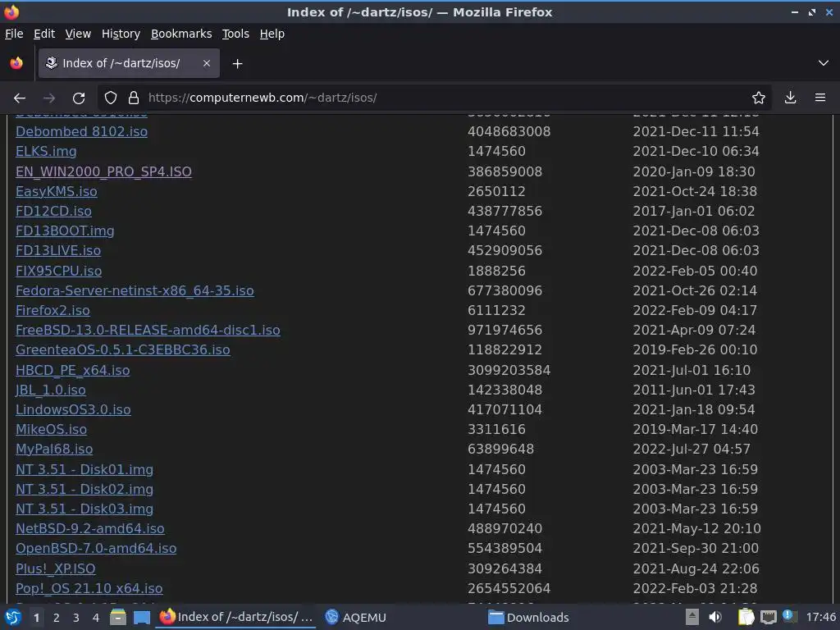840x630 pixels.
Task: Open the tracking protection shield icon
Action: click(111, 98)
